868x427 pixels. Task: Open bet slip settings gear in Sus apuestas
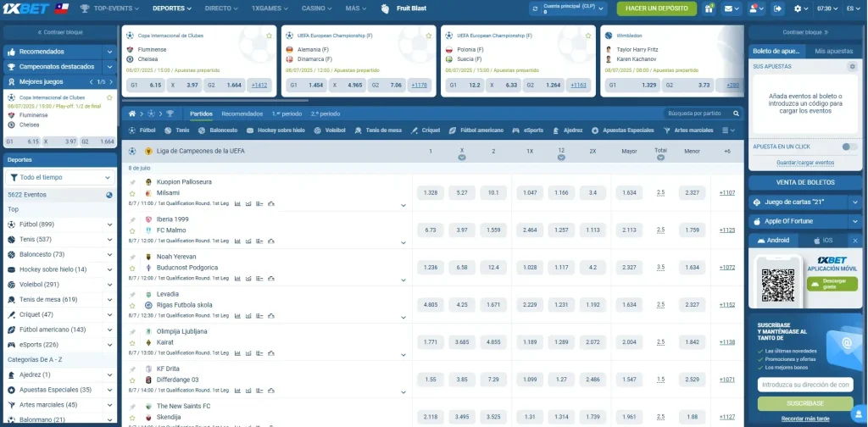pyautogui.click(x=852, y=66)
